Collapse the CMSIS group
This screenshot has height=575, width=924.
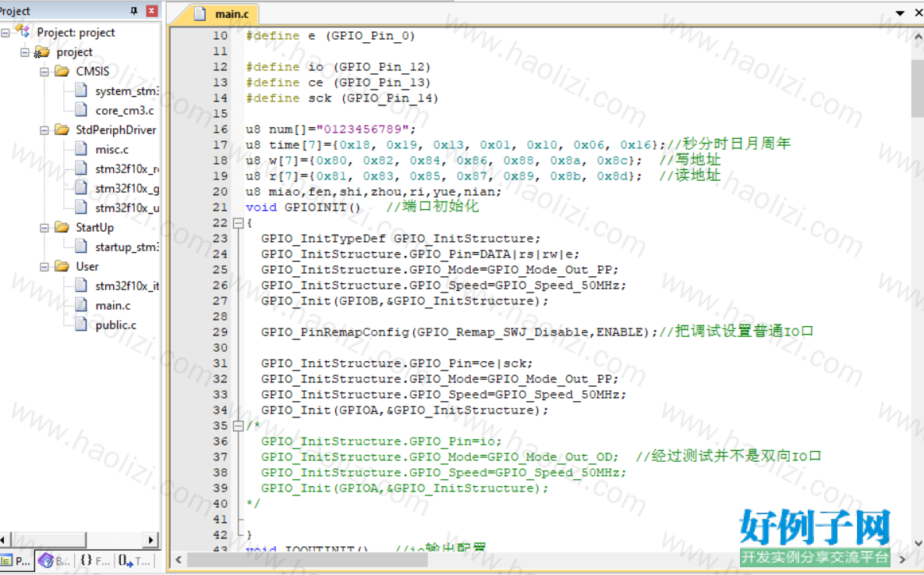click(44, 71)
